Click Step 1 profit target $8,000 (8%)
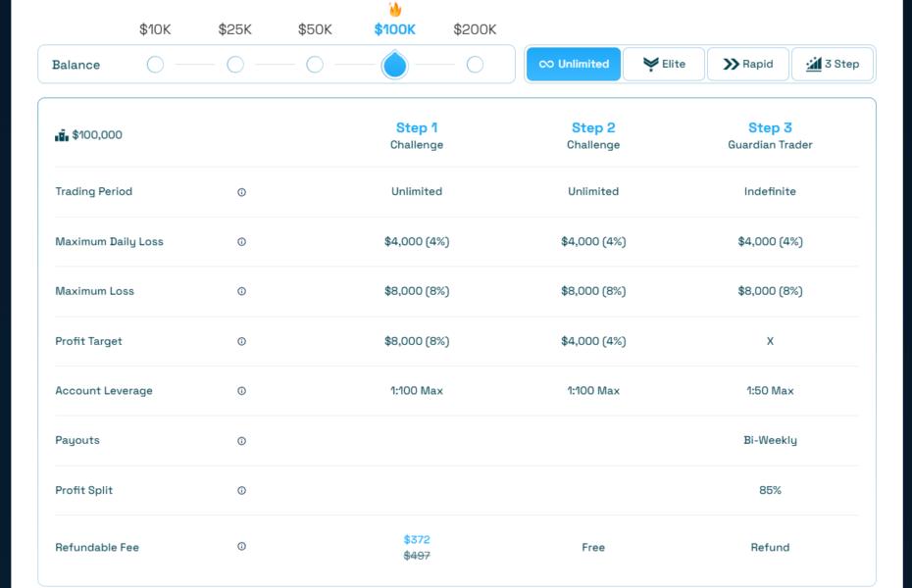The image size is (912, 588). [417, 341]
